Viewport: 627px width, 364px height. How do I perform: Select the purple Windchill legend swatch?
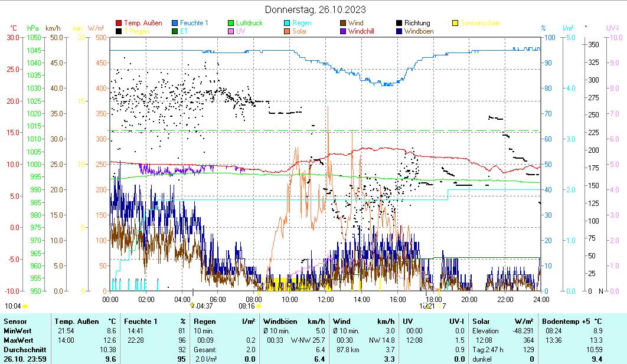[x=344, y=31]
